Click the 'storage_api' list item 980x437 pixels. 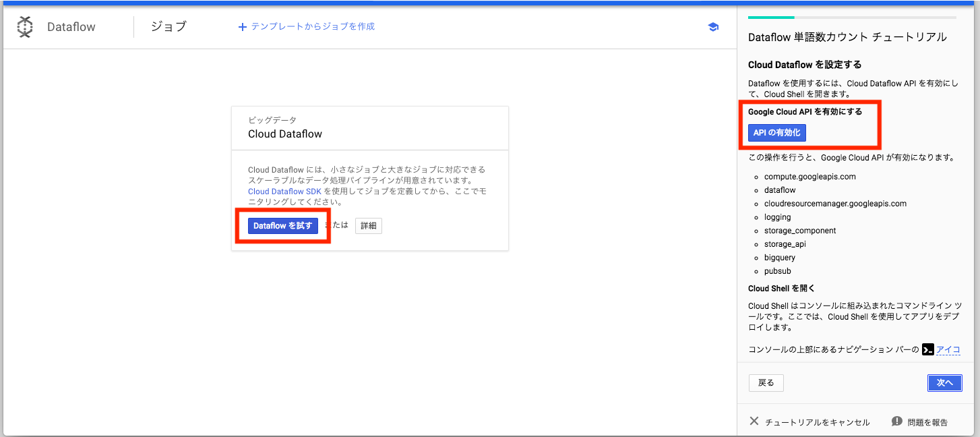tap(785, 244)
